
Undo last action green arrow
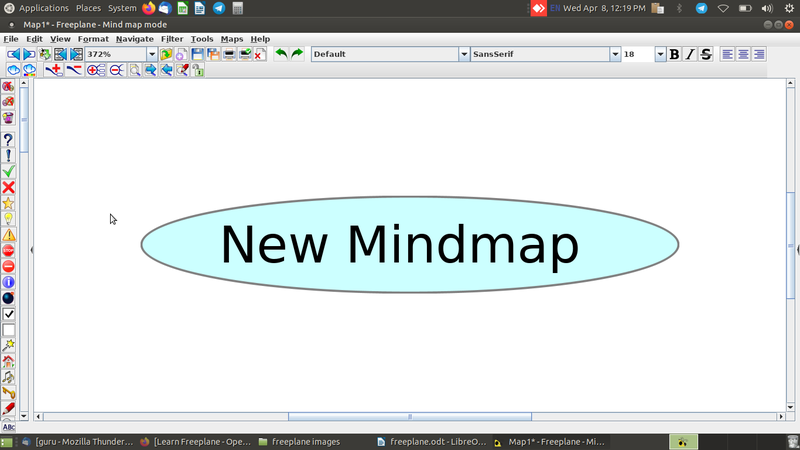(281, 54)
